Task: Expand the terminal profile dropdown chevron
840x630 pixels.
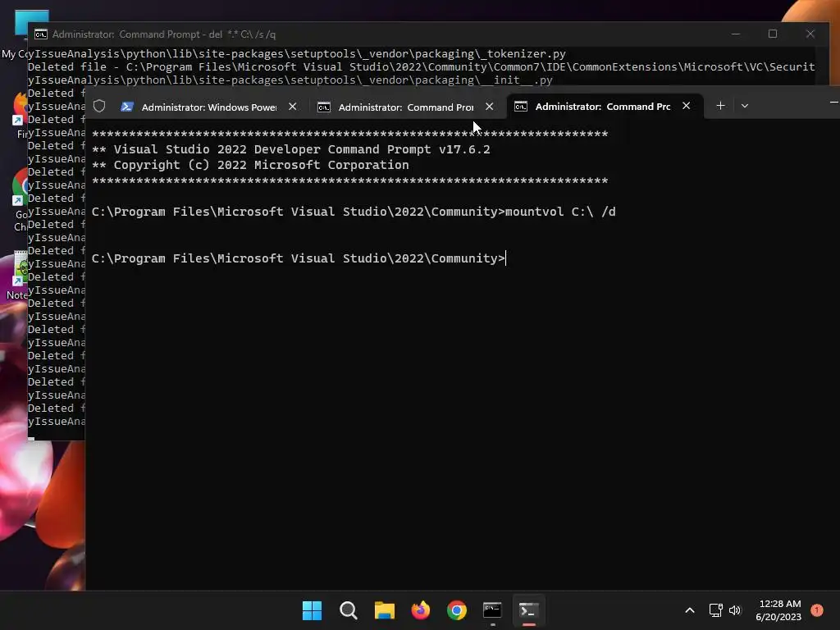Action: [x=745, y=106]
